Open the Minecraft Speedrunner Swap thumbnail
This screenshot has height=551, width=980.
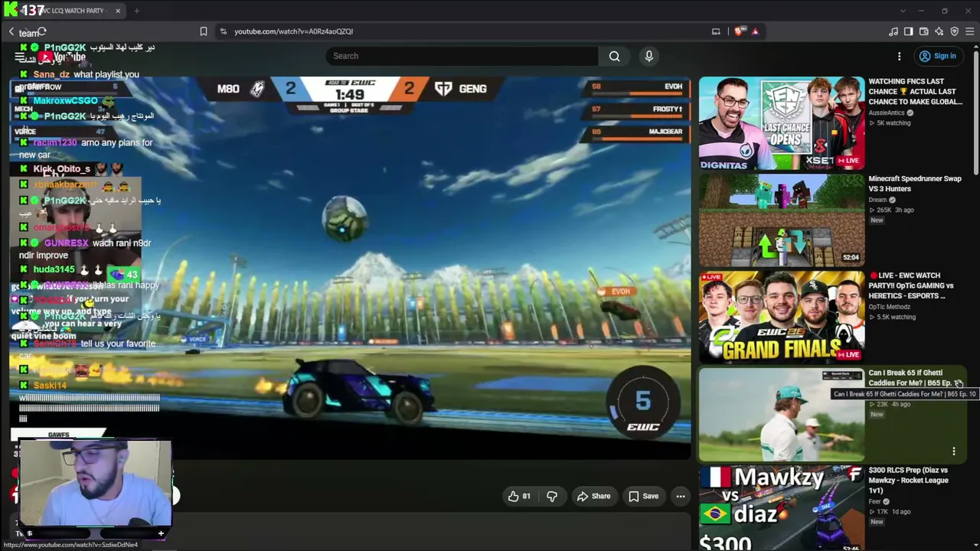[x=782, y=220]
